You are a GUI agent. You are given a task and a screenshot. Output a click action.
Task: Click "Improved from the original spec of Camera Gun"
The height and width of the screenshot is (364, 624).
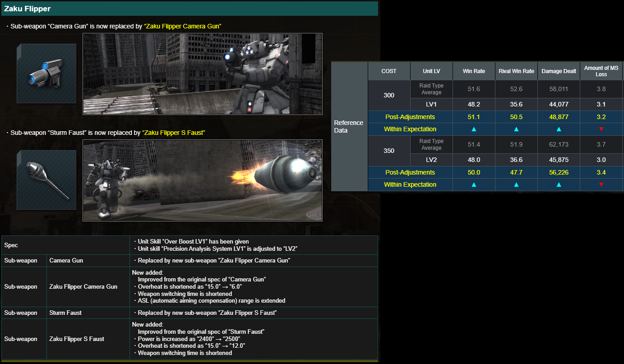coord(202,279)
